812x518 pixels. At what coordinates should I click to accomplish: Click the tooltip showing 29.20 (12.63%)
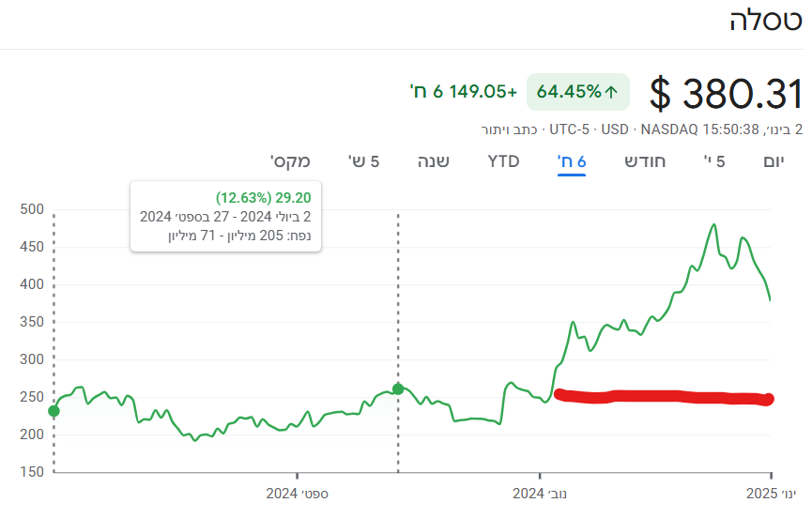point(225,216)
